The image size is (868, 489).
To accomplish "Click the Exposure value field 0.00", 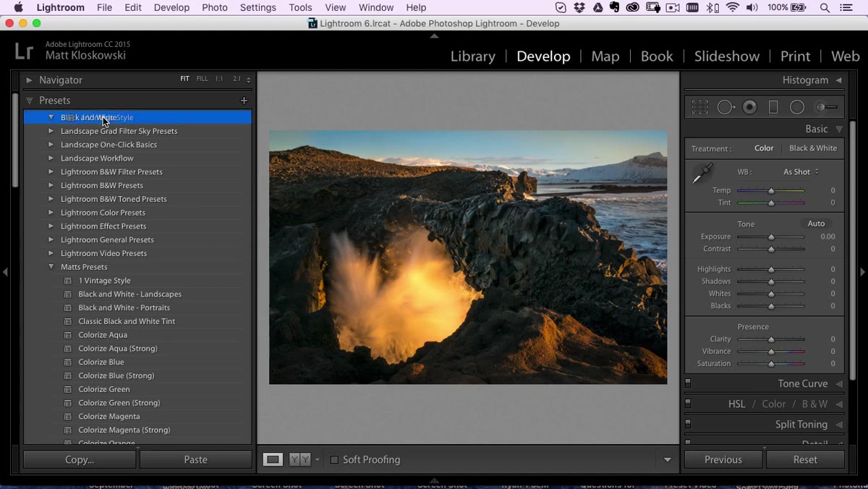I will [827, 237].
